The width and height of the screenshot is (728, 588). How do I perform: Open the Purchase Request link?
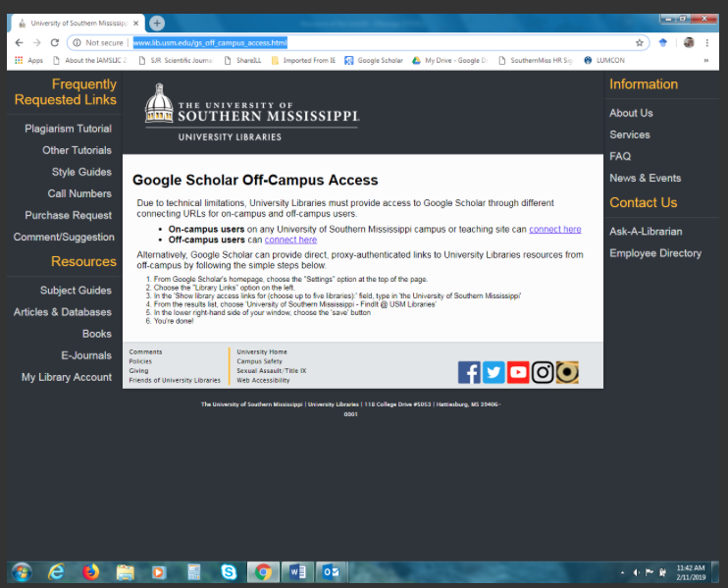(x=69, y=216)
